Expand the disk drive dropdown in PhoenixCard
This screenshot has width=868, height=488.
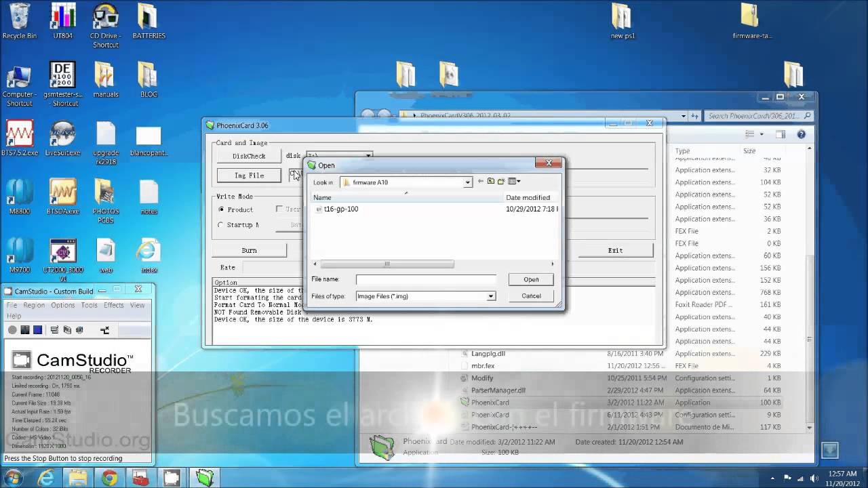point(368,156)
